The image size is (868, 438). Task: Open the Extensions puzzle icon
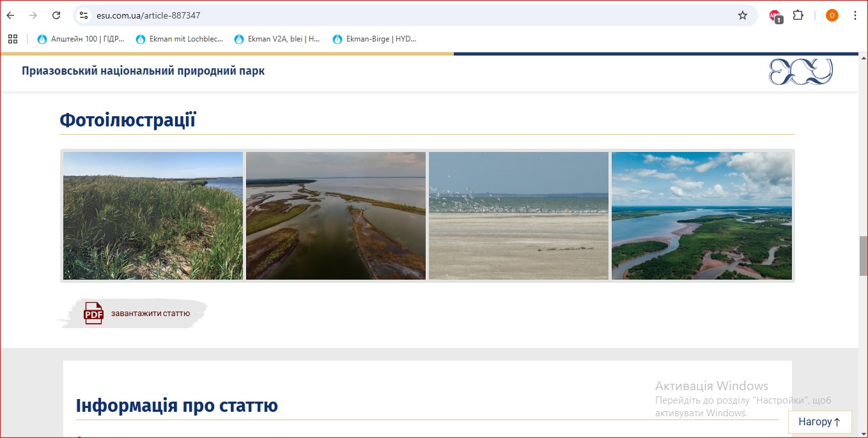tap(798, 15)
